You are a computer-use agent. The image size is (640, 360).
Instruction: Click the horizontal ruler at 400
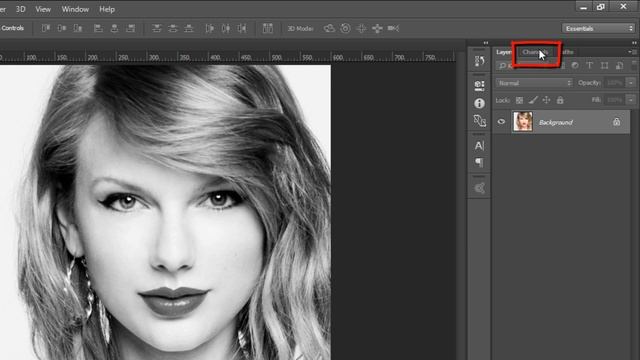(x=215, y=57)
